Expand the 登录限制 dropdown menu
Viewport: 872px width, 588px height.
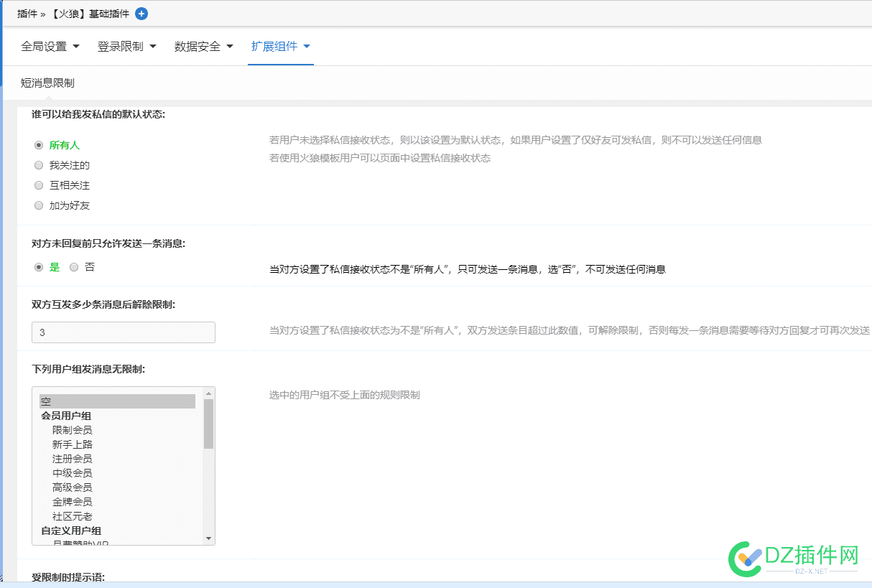126,47
